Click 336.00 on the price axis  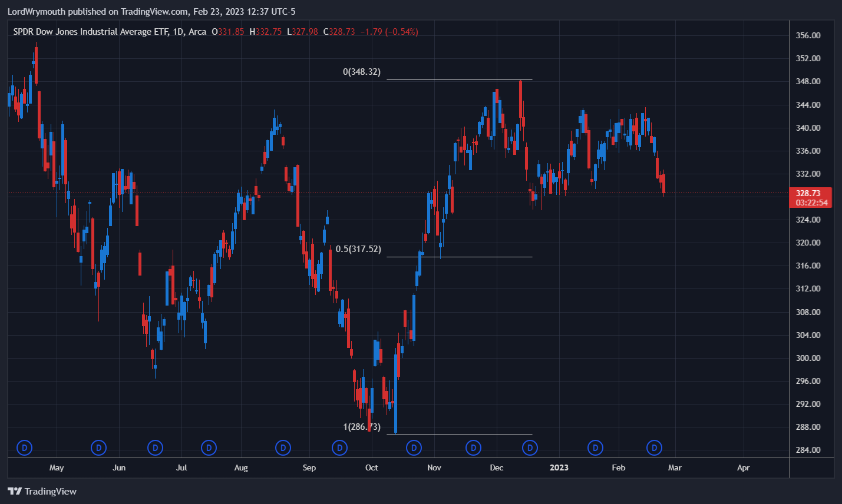click(808, 151)
